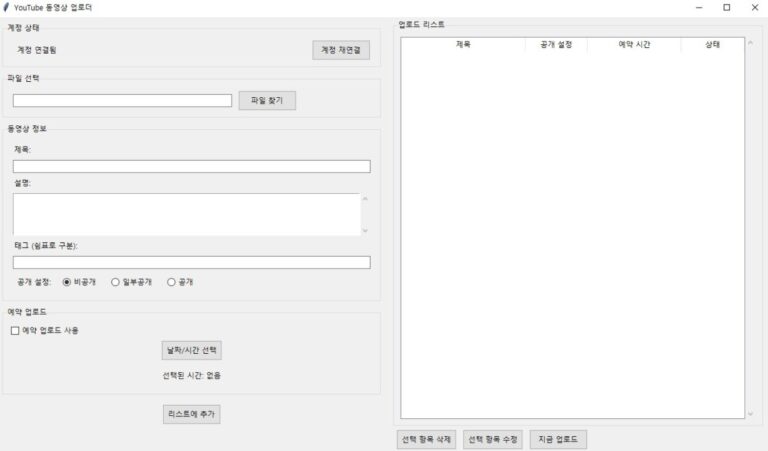The width and height of the screenshot is (768, 451).
Task: Click the 상태 column header
Action: point(712,45)
